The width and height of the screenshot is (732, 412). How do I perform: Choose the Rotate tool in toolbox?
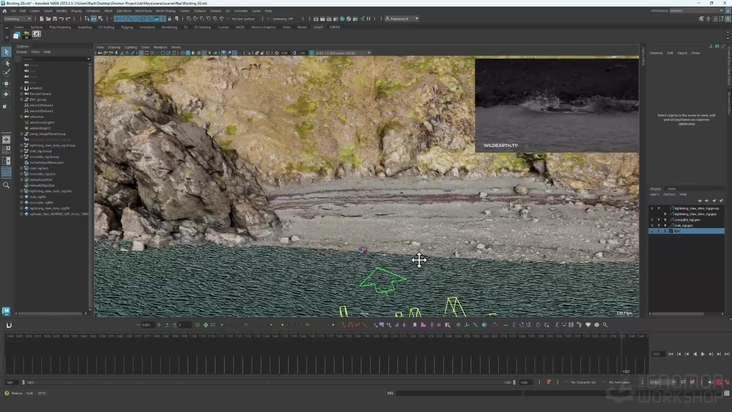tap(6, 94)
